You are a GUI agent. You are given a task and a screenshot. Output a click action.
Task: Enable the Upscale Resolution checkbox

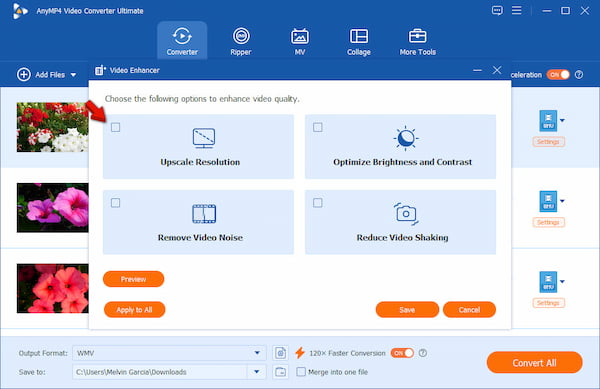click(x=116, y=127)
